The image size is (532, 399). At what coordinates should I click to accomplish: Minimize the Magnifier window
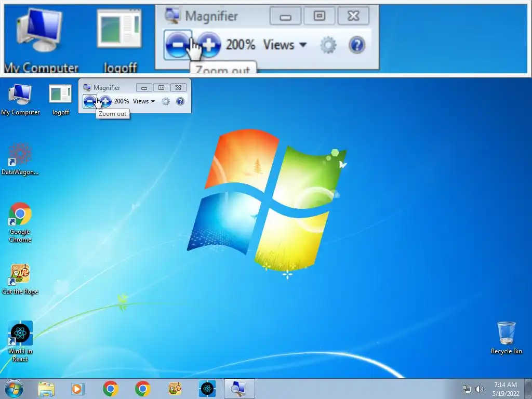144,88
